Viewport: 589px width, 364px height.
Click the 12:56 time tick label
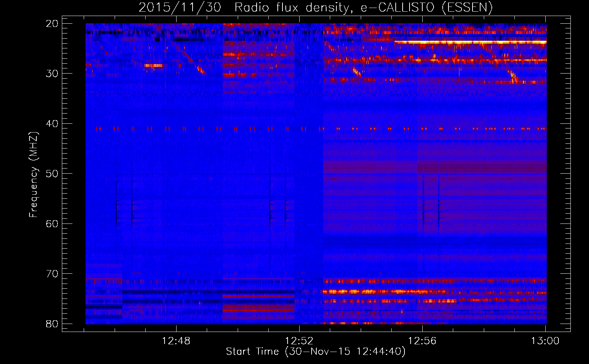[422, 341]
